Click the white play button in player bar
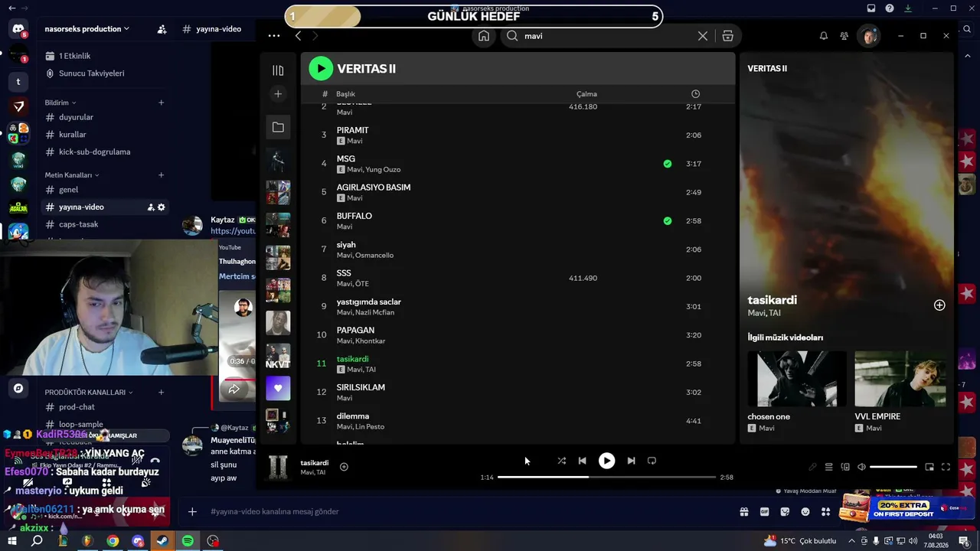 (x=606, y=461)
